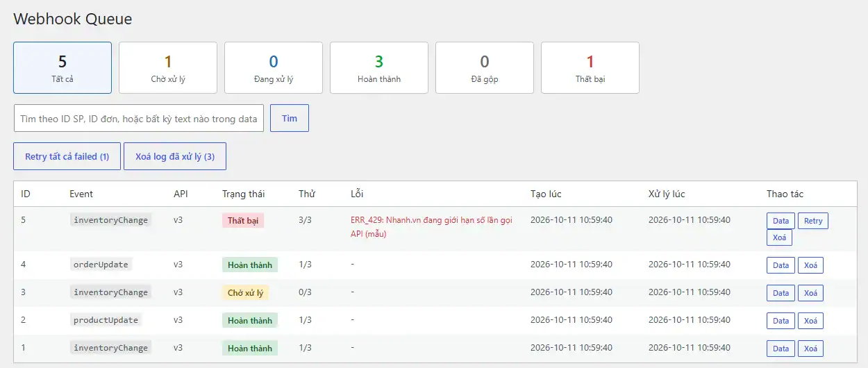868x368 pixels.
Task: Show "Hoàn thành" webhooks card
Action: [379, 68]
